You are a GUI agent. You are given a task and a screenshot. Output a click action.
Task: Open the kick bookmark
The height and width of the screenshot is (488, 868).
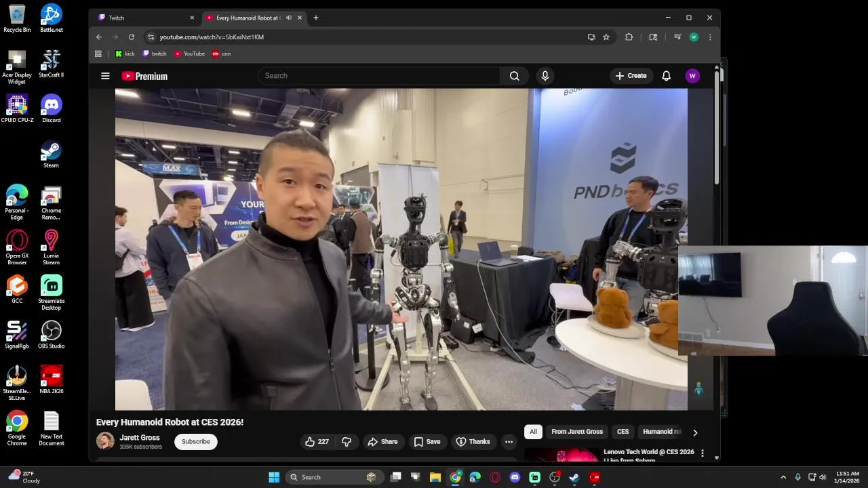[x=125, y=54]
